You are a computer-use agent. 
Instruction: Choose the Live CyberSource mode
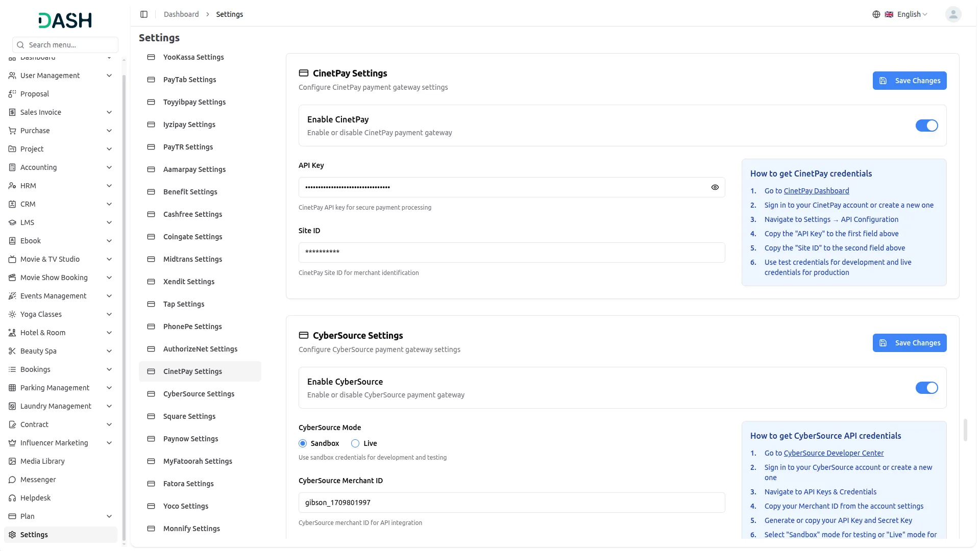(x=355, y=443)
